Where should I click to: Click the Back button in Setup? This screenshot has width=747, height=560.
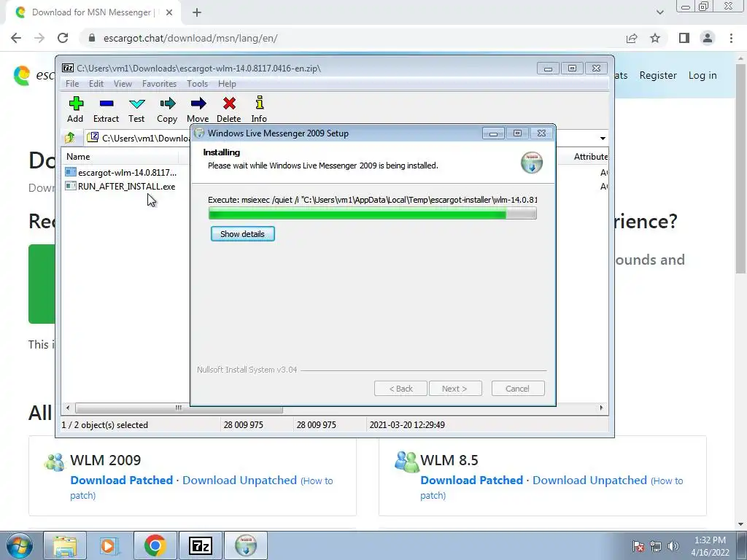click(400, 389)
